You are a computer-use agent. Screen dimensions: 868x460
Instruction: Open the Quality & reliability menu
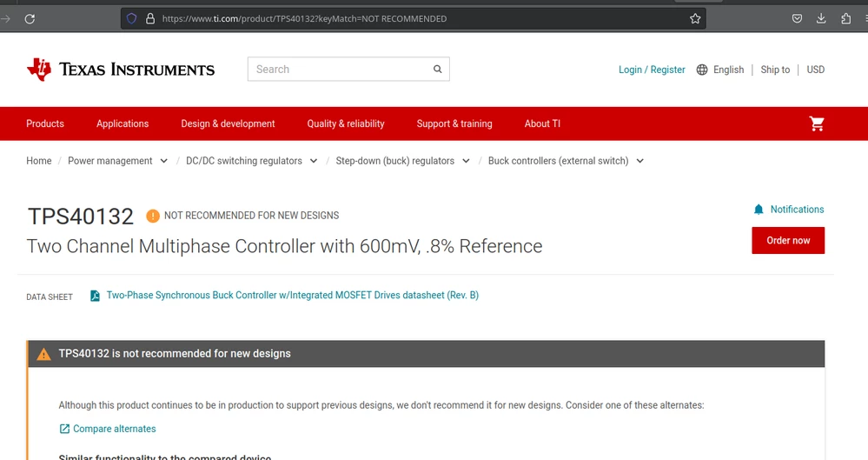click(346, 123)
